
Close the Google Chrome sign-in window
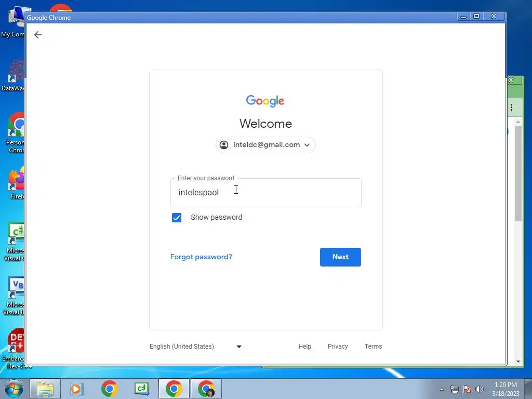(x=494, y=16)
